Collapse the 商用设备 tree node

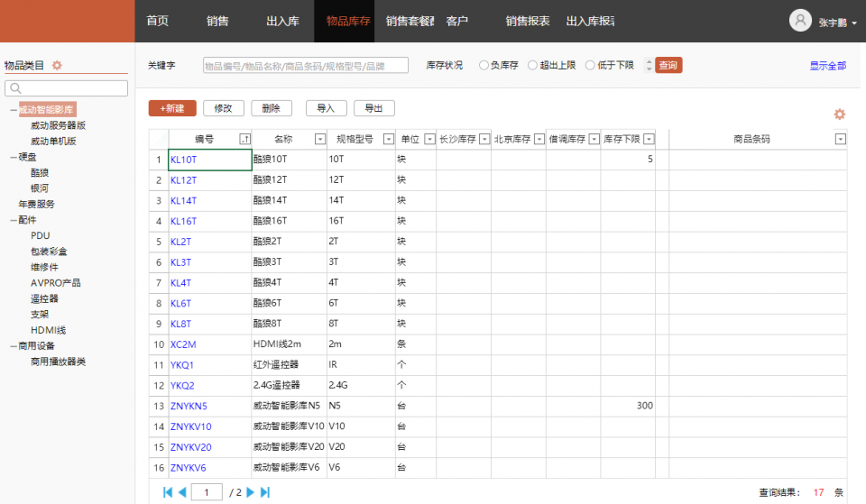point(14,346)
